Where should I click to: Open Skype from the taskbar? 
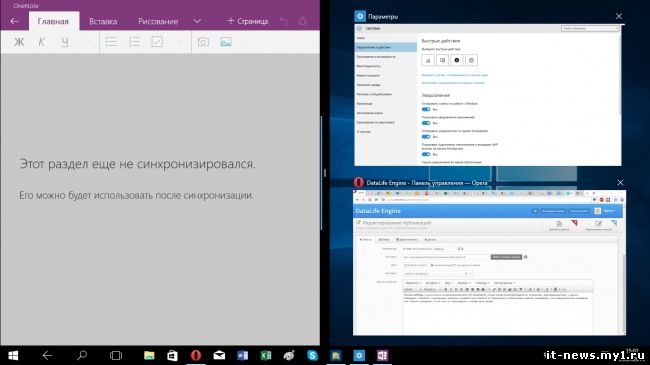point(312,355)
